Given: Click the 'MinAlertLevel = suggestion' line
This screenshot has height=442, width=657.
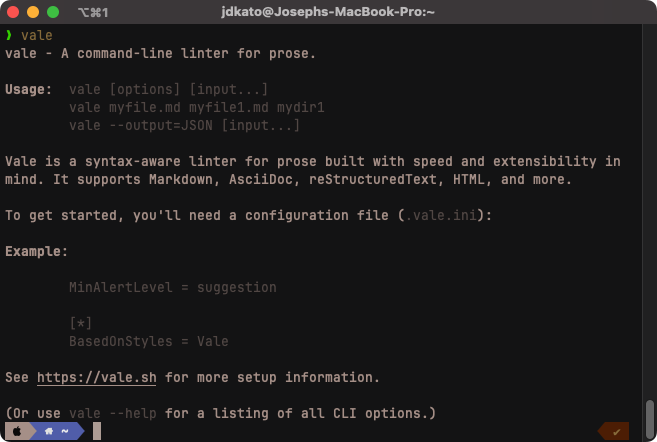Looking at the screenshot, I should click(x=172, y=287).
